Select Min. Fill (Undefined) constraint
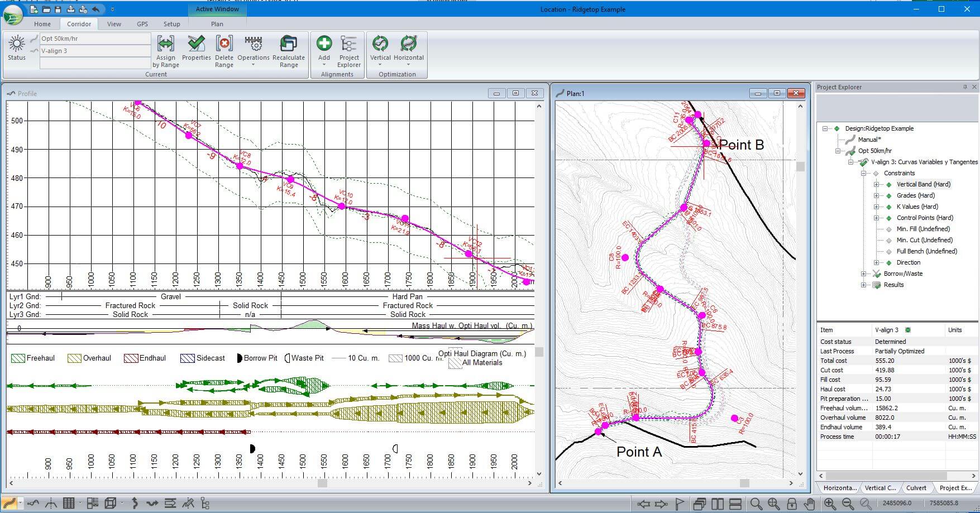The height and width of the screenshot is (513, 980). pyautogui.click(x=922, y=229)
